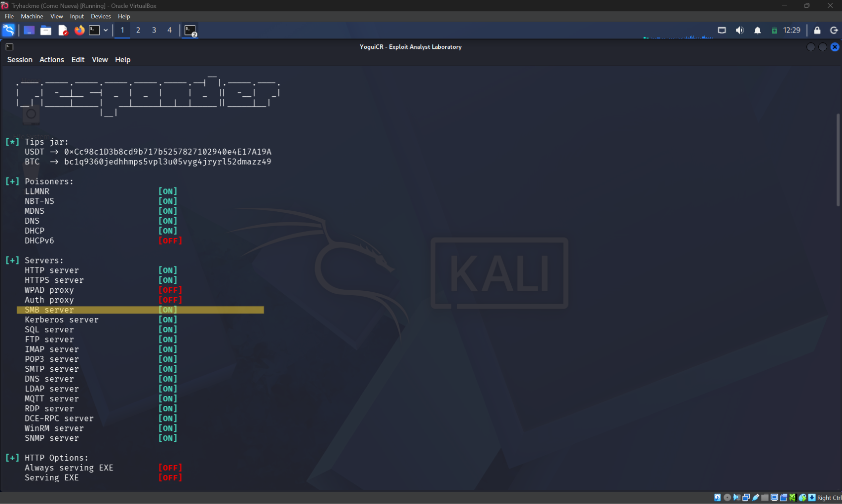Click the VirtualBox USB devices status icon

(755, 498)
